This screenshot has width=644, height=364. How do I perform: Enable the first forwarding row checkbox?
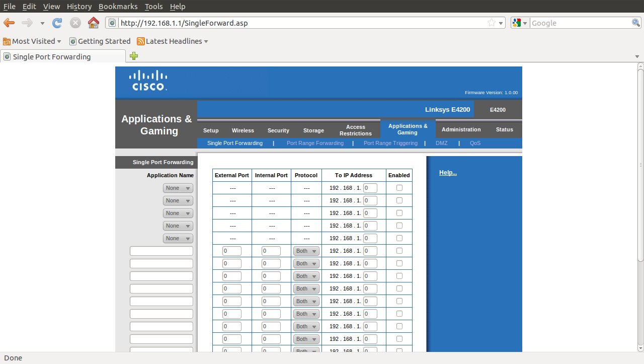pos(399,188)
